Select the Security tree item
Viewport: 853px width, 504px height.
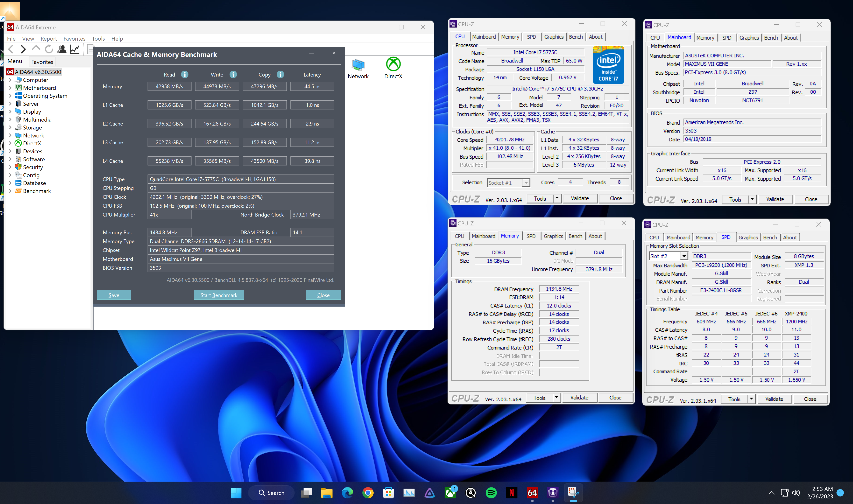33,167
